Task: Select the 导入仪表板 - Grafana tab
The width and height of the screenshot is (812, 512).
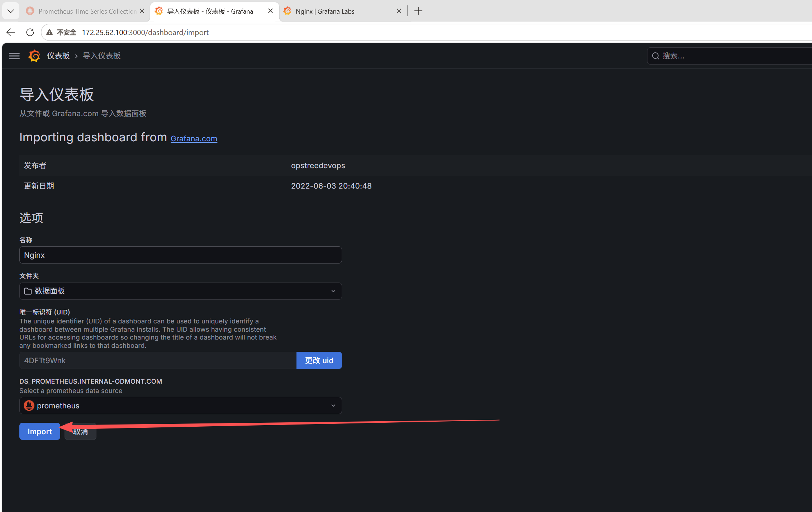Action: (x=214, y=11)
